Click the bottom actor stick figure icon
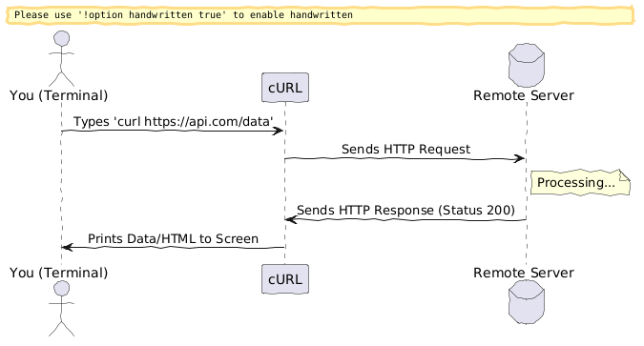Viewport: 644px width, 346px height. pyautogui.click(x=62, y=309)
